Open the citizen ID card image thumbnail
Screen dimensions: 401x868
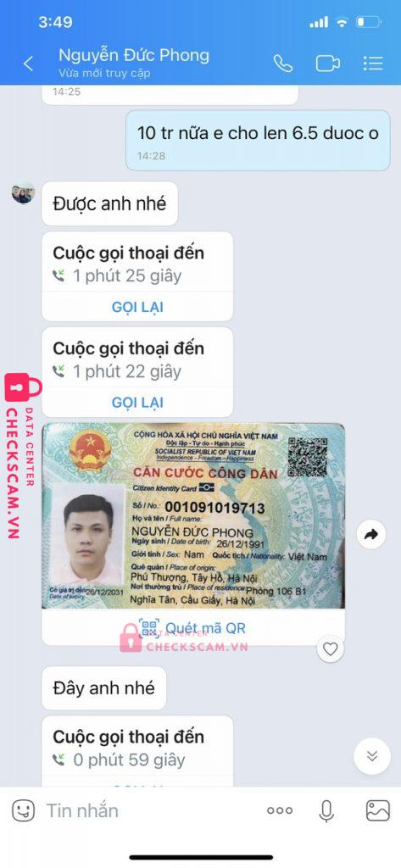coord(193,516)
